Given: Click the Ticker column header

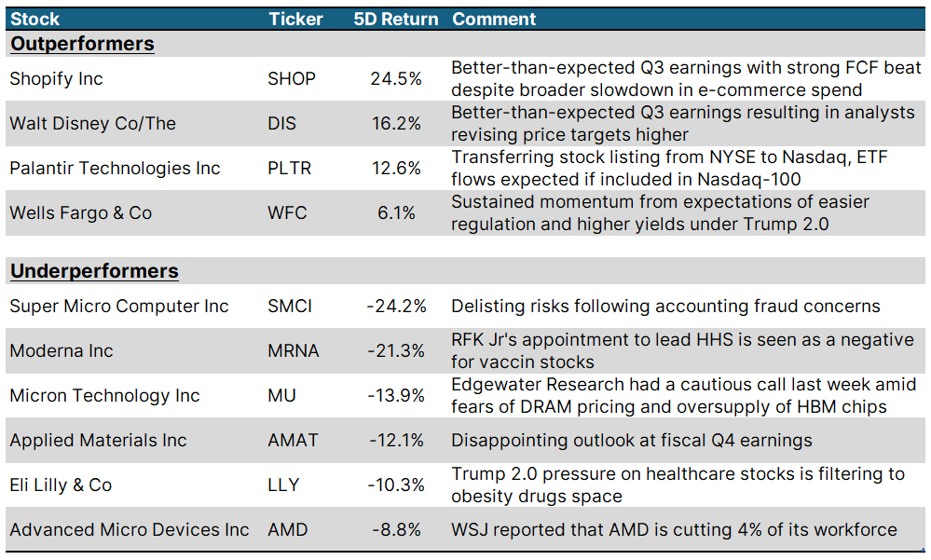Looking at the screenshot, I should click(x=295, y=19).
